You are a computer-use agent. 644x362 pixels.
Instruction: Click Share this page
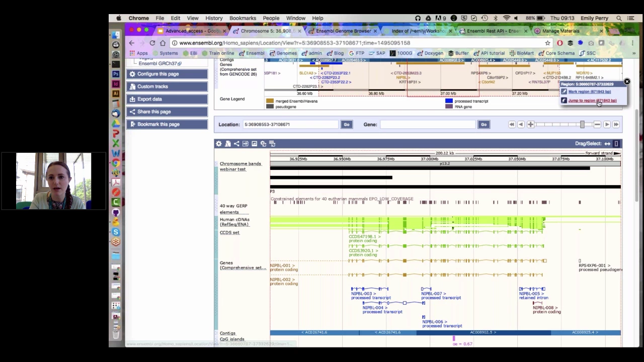click(x=167, y=112)
